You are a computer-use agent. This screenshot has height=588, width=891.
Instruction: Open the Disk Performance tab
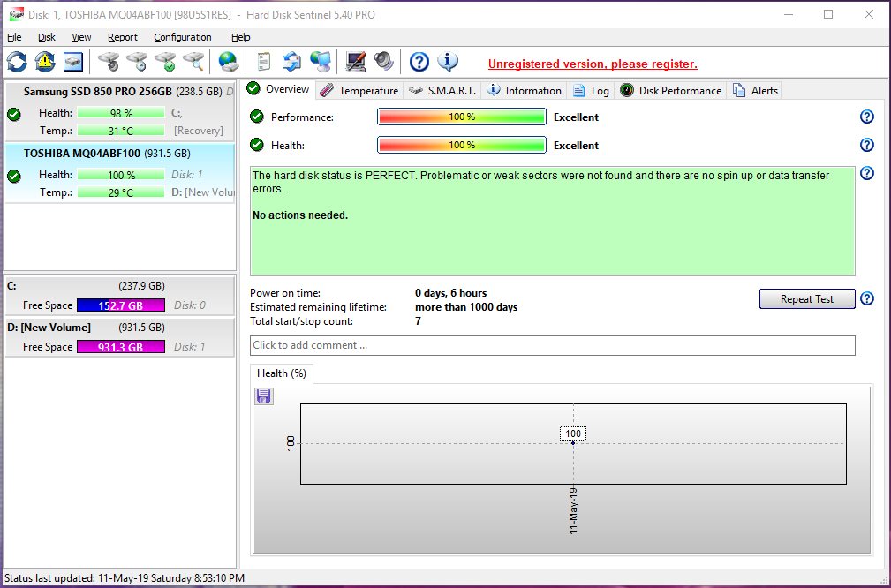[671, 90]
